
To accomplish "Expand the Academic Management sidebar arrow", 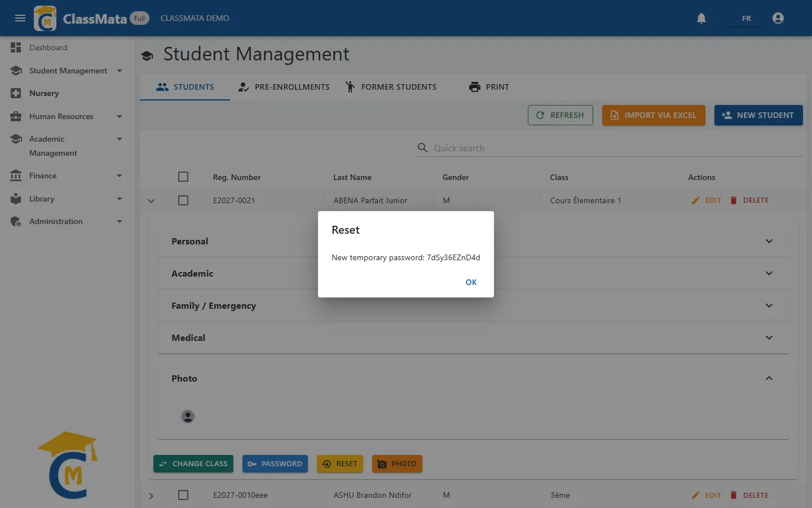I will (120, 139).
